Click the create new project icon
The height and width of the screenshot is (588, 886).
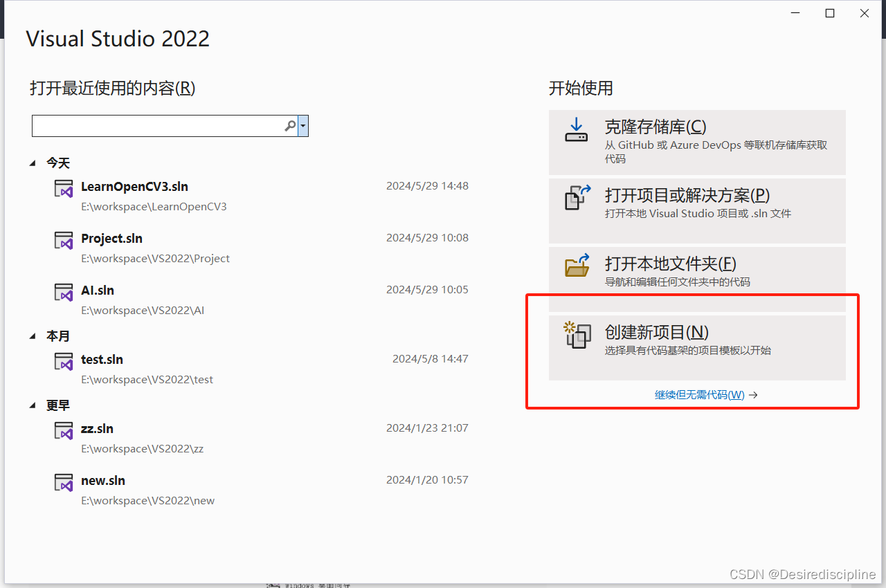pyautogui.click(x=577, y=334)
